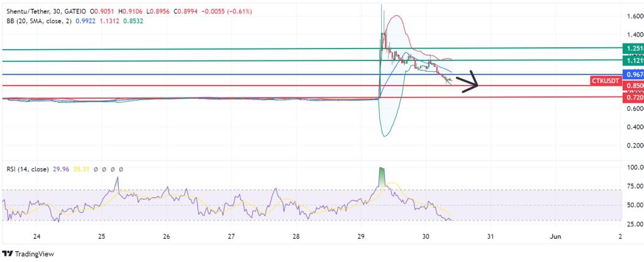Viewport: 644px width, 262px height.
Task: Click the 1.6000 level on price scale
Action: click(631, 16)
